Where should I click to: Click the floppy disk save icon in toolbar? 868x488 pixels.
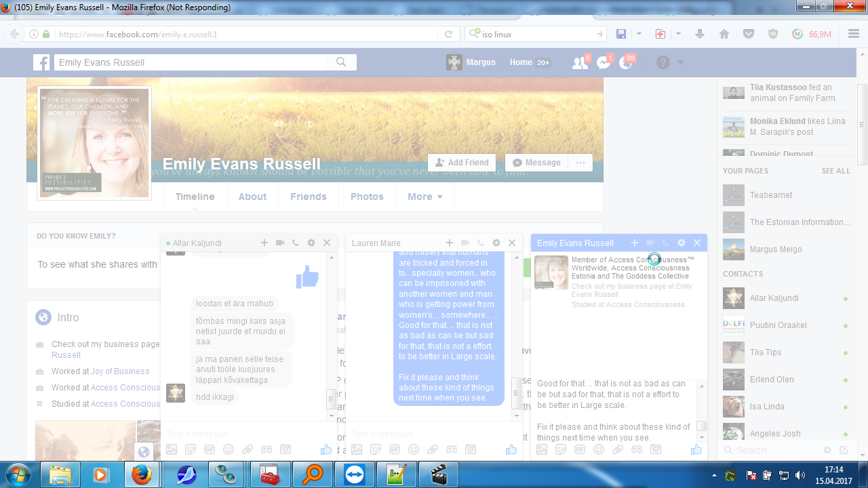621,34
